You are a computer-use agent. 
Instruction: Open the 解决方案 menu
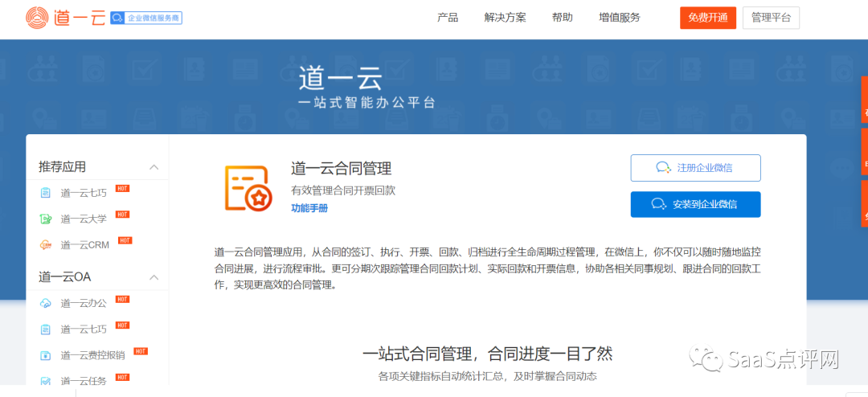point(505,18)
